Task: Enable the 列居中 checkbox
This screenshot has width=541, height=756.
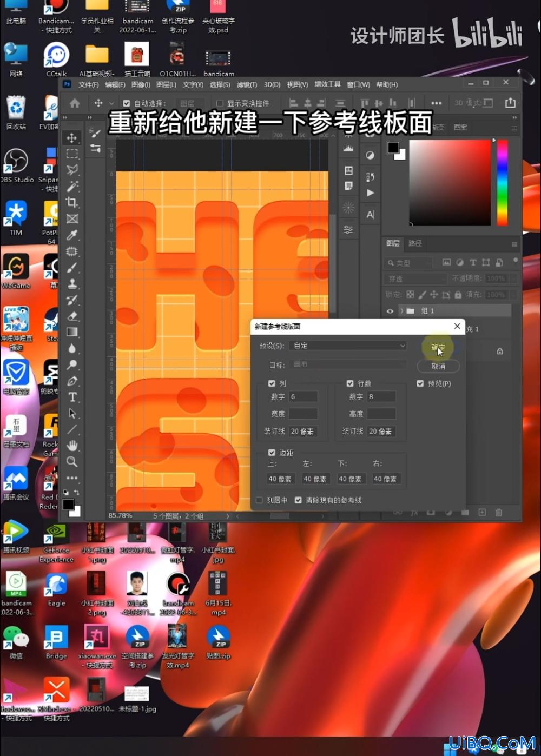Action: (x=259, y=500)
